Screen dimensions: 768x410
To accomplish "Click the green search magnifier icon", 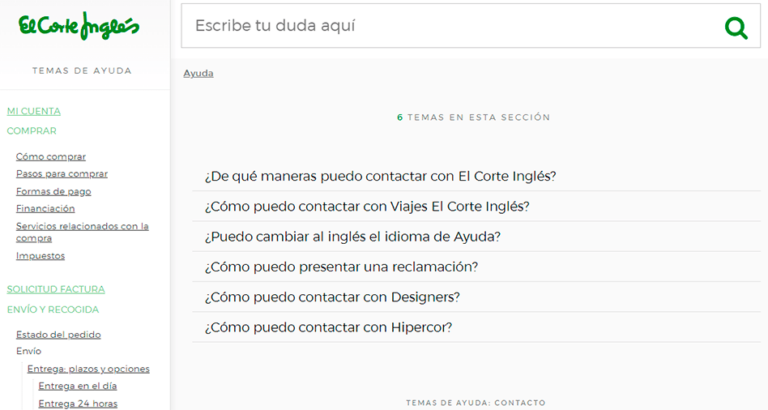I will pyautogui.click(x=736, y=27).
